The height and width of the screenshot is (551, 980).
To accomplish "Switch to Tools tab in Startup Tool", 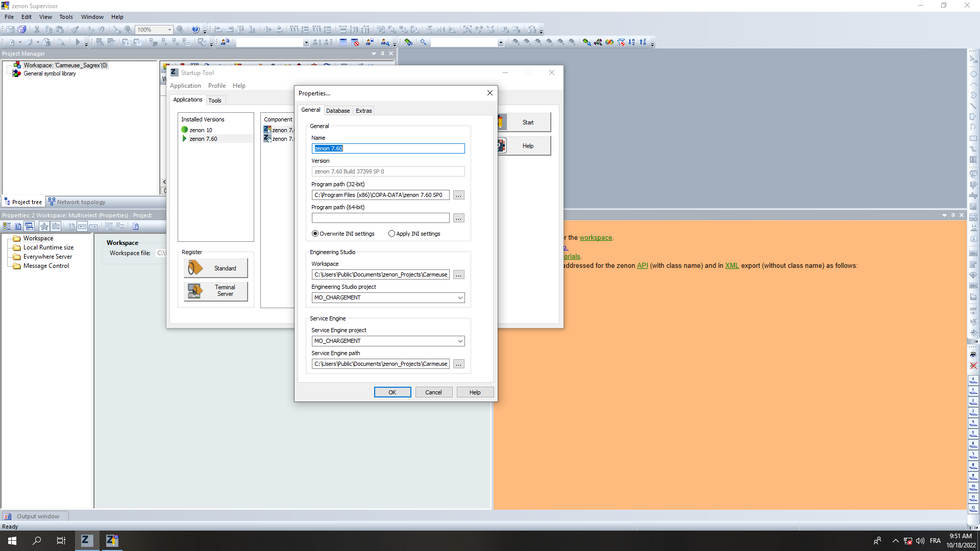I will (x=215, y=101).
